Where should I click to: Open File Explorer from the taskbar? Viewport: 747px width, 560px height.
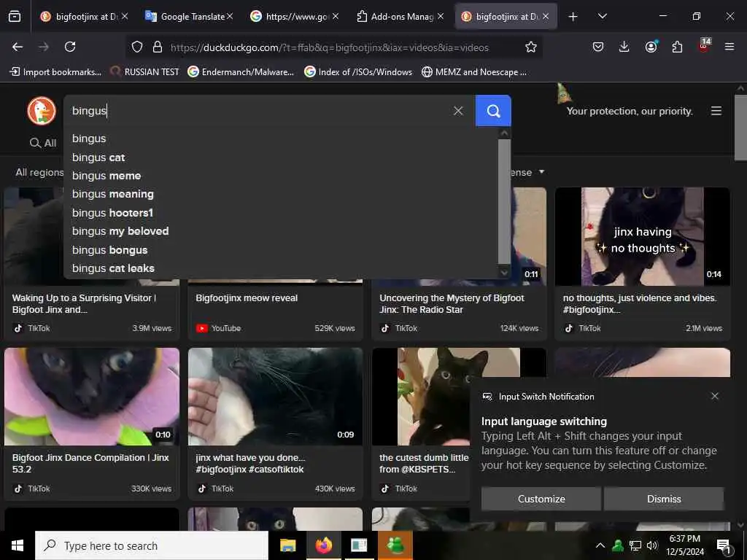287,545
